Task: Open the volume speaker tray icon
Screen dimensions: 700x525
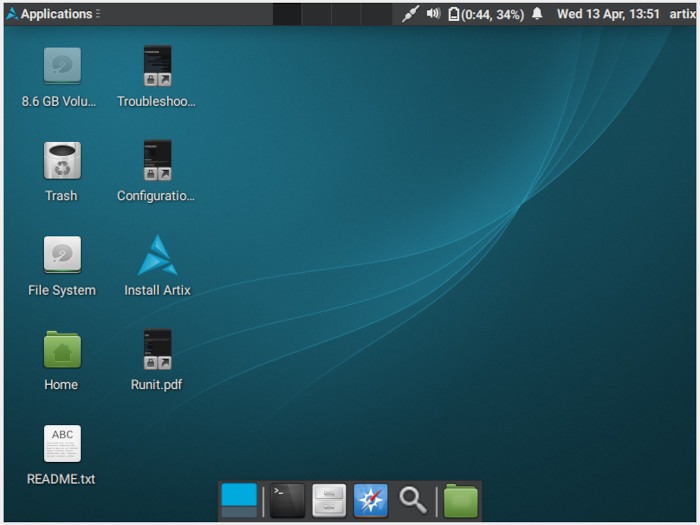Action: click(433, 14)
